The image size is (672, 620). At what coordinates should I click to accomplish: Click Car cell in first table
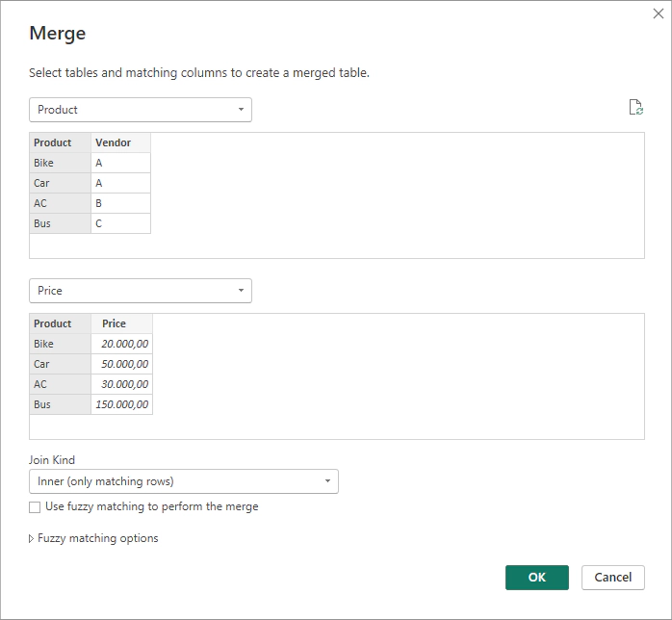click(x=60, y=183)
